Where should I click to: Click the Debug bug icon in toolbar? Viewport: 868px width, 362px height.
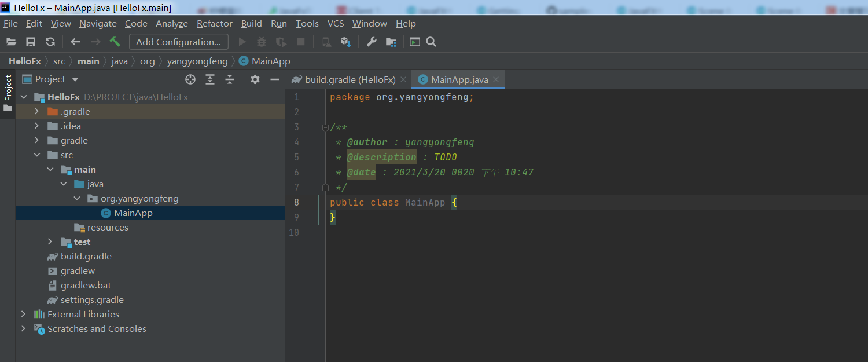tap(262, 42)
